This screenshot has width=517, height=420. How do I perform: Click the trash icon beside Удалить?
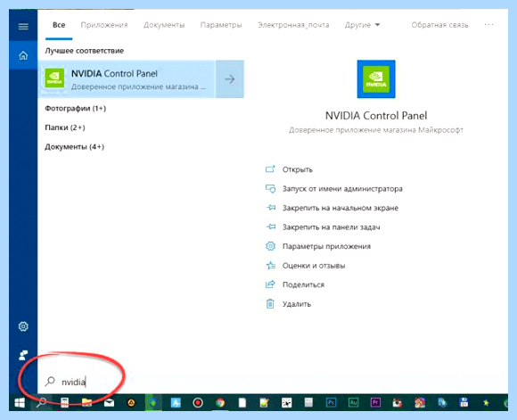(x=270, y=303)
